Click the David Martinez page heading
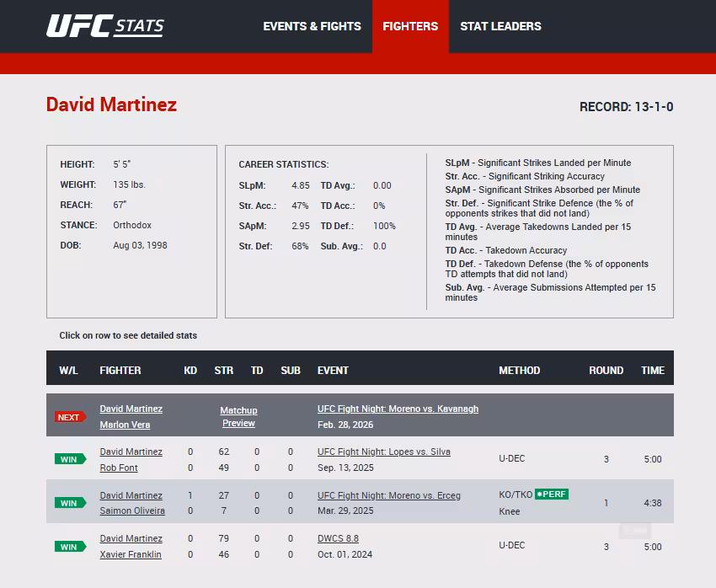The height and width of the screenshot is (588, 716). tap(111, 105)
